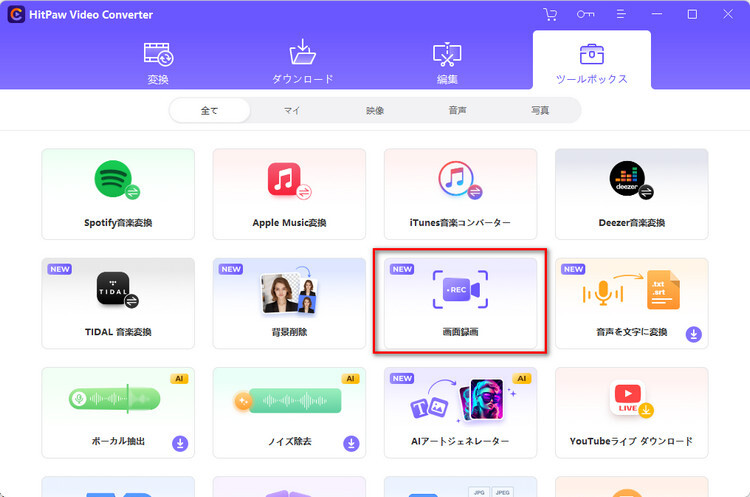Screen dimensions: 750x497
Task: Open the vocal extraction waveform icon
Action: (114, 398)
